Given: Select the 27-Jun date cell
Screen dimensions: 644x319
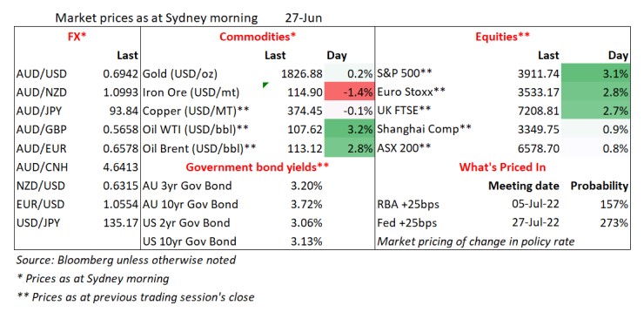Looking at the screenshot, I should pyautogui.click(x=304, y=18).
